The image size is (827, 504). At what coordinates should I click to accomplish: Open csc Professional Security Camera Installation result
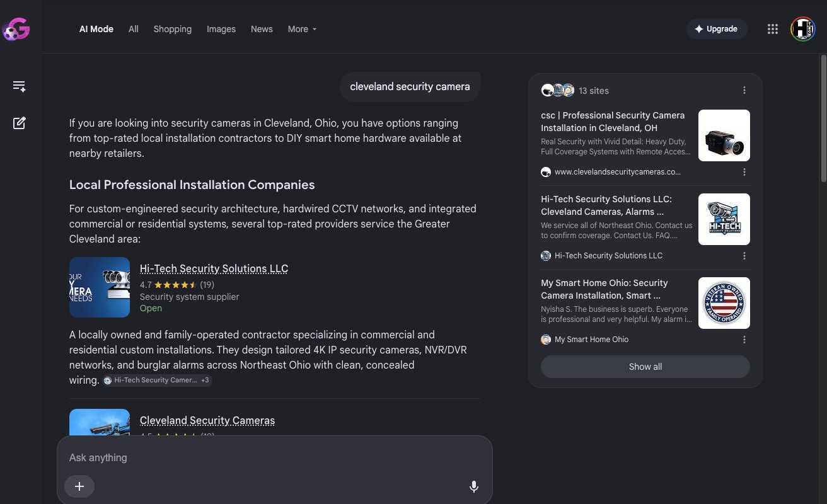point(613,122)
